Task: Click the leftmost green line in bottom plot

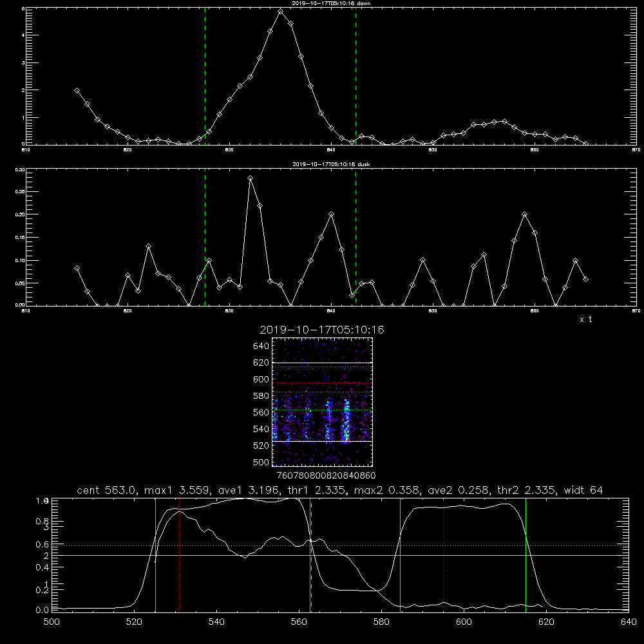Action: tap(155, 555)
